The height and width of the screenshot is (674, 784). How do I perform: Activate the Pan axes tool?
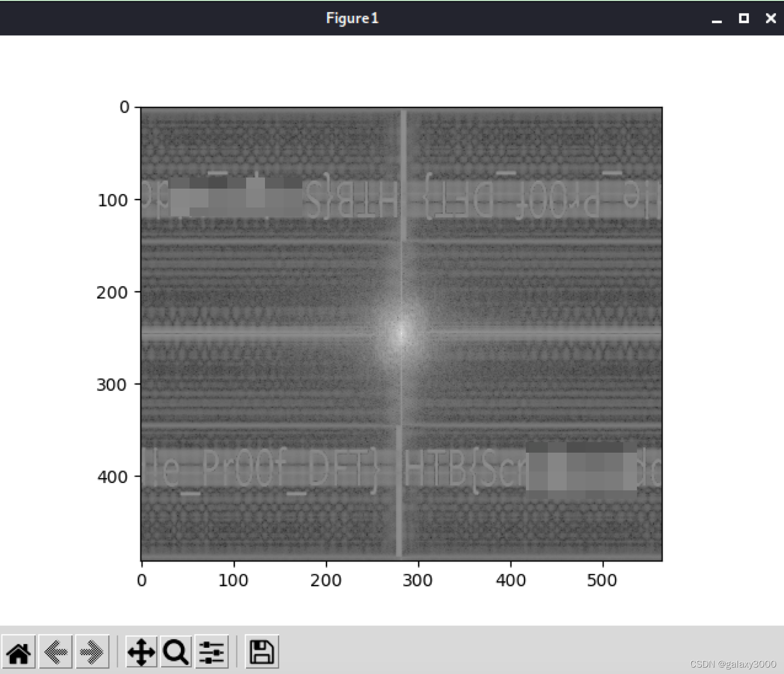[141, 652]
